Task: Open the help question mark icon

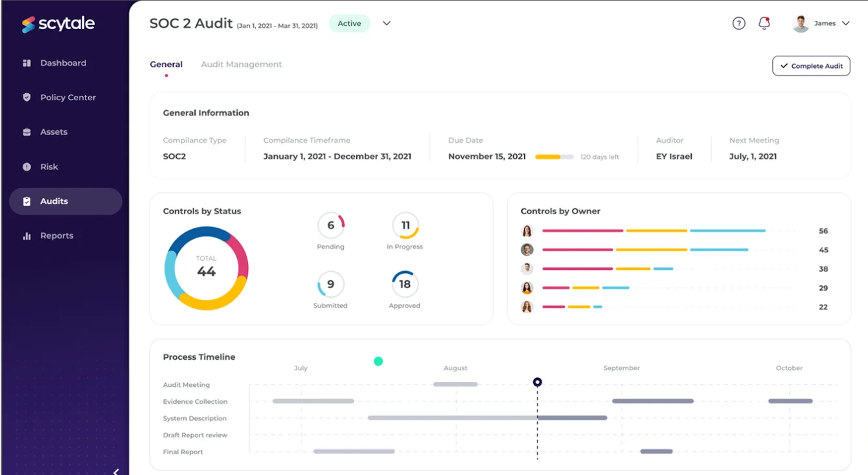Action: [x=739, y=23]
